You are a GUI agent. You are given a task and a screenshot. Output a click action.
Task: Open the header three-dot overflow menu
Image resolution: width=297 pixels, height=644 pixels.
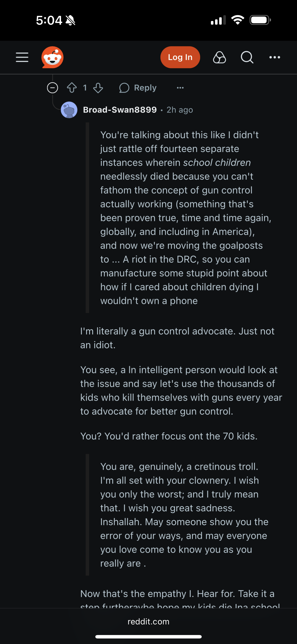point(274,57)
